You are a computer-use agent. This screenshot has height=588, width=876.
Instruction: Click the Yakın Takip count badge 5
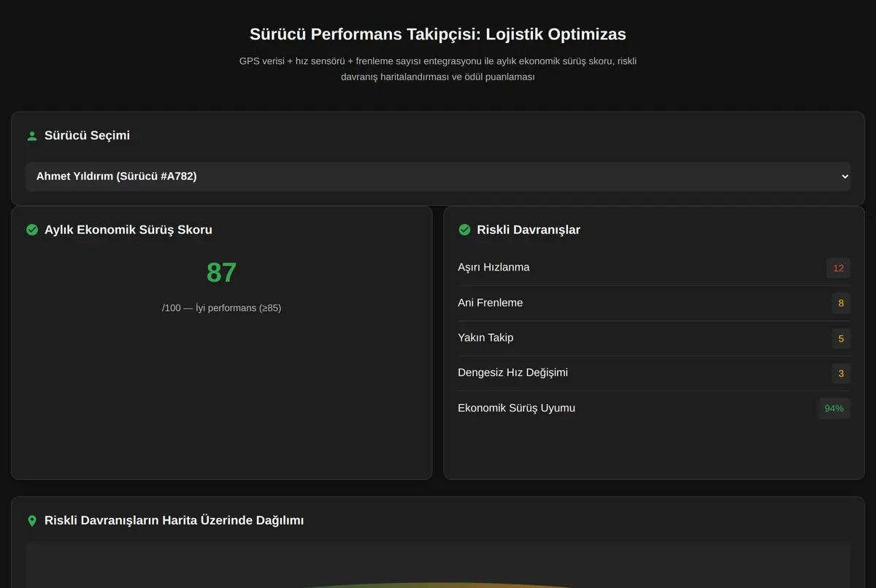point(841,339)
